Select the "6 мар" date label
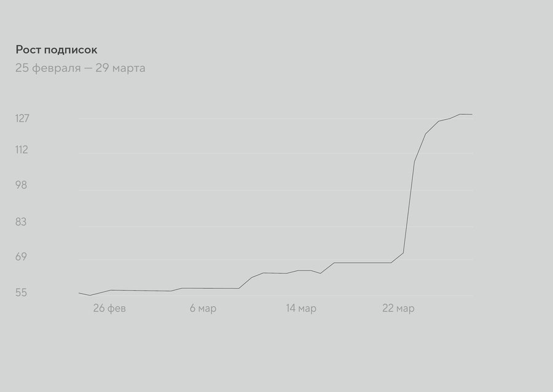Screen dimensions: 553x392 203,308
